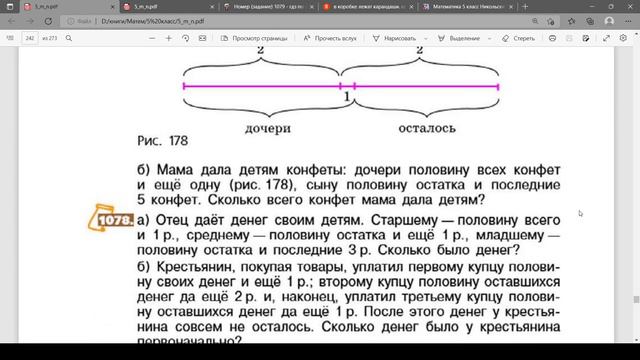Click the text Отец даёт денег своим детям
The height and width of the screenshot is (360, 640).
(259, 220)
